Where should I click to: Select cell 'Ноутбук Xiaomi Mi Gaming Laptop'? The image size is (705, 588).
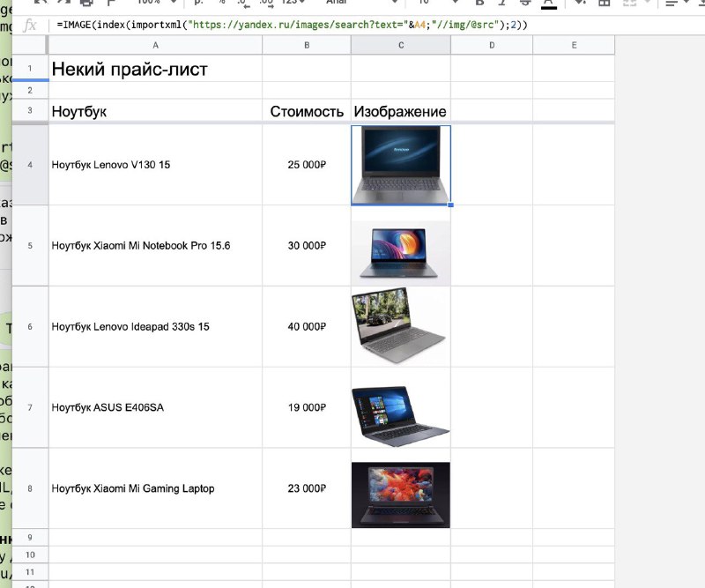coord(155,488)
